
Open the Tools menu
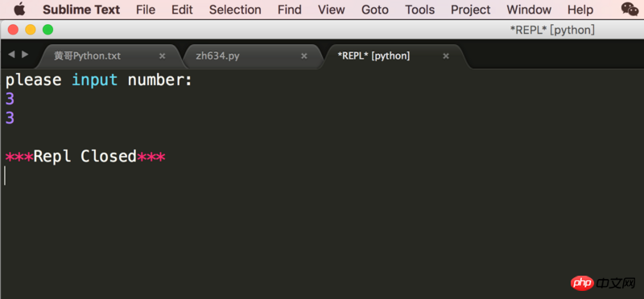419,10
